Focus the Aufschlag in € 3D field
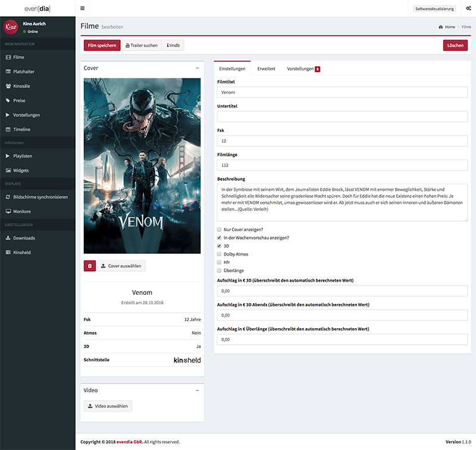The image size is (476, 450). coord(342,291)
